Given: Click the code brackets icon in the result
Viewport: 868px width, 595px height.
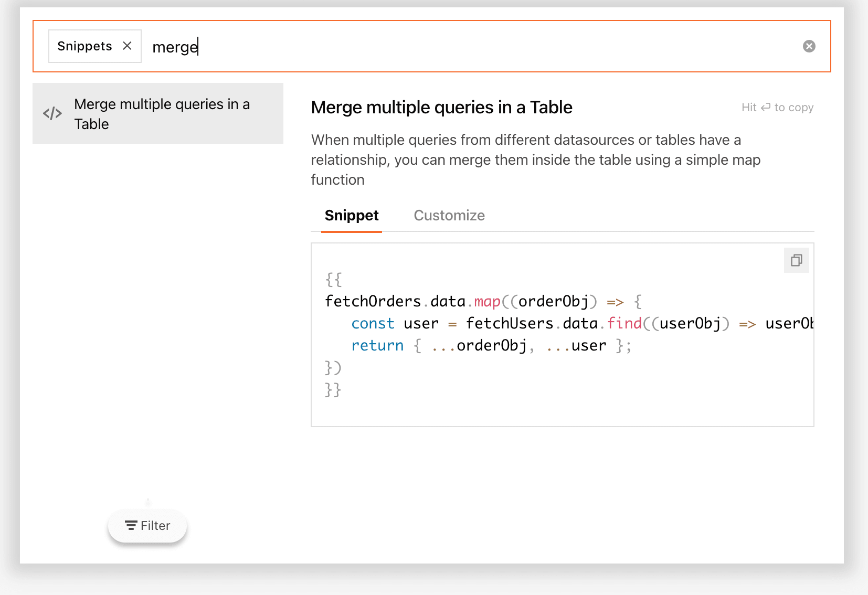Looking at the screenshot, I should pos(52,113).
